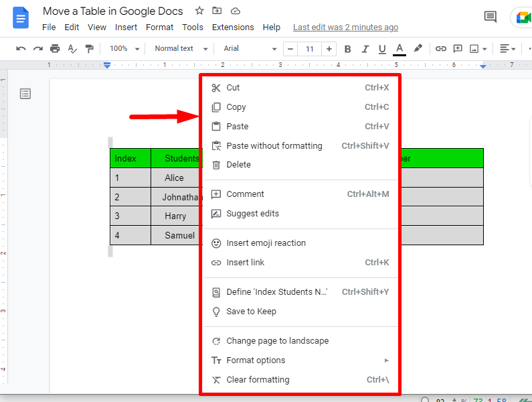Screen dimensions: 532x402
Task: Click the Print icon
Action: coord(55,49)
